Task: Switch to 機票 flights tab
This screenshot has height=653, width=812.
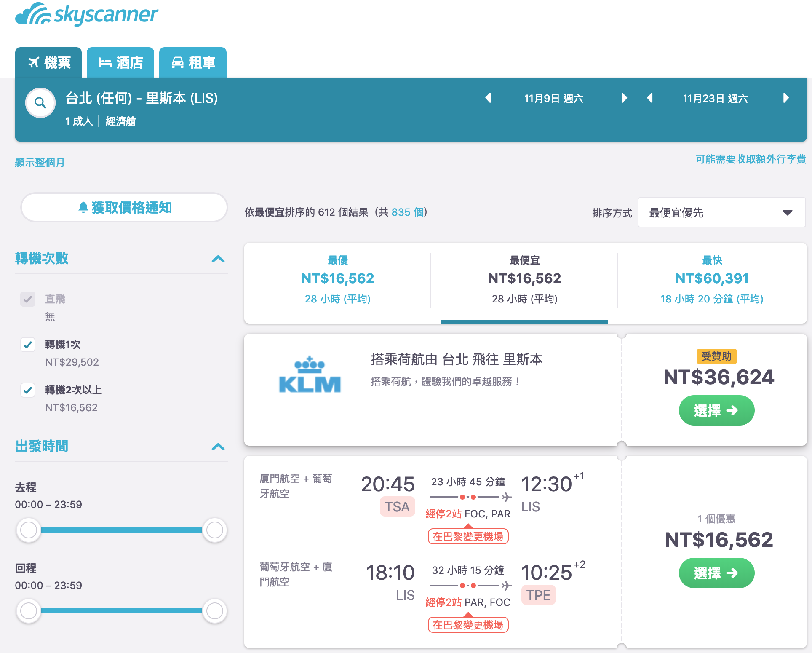Action: [x=48, y=62]
